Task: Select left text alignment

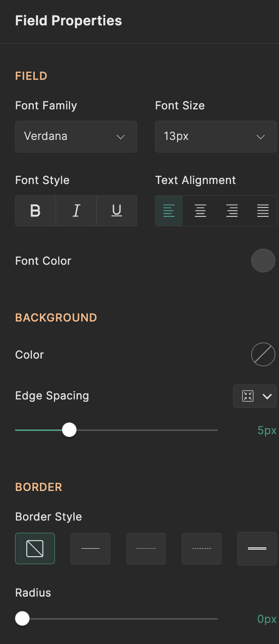Action: point(169,211)
